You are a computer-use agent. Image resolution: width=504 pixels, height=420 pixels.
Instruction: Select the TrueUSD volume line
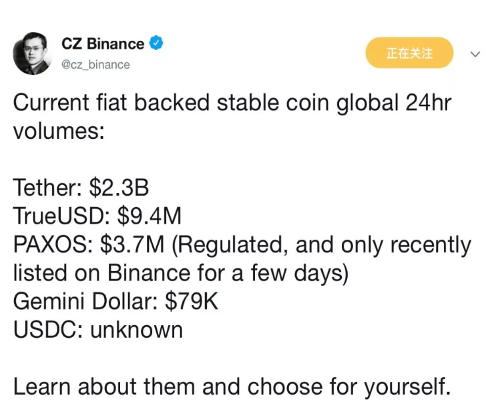coord(97,216)
